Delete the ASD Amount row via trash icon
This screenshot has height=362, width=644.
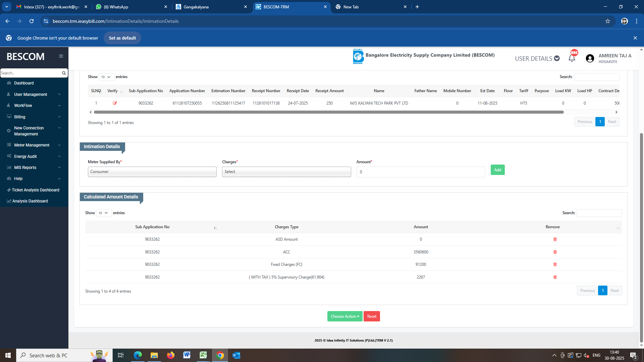(x=555, y=239)
